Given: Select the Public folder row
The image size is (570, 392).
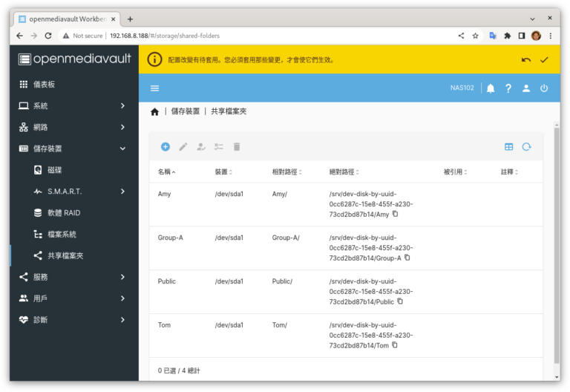Looking at the screenshot, I should coord(346,292).
